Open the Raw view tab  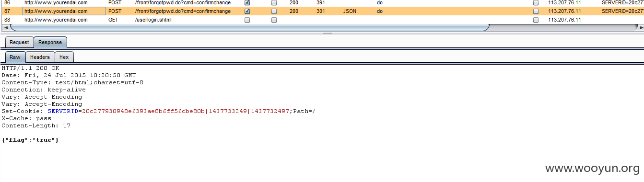(x=15, y=57)
